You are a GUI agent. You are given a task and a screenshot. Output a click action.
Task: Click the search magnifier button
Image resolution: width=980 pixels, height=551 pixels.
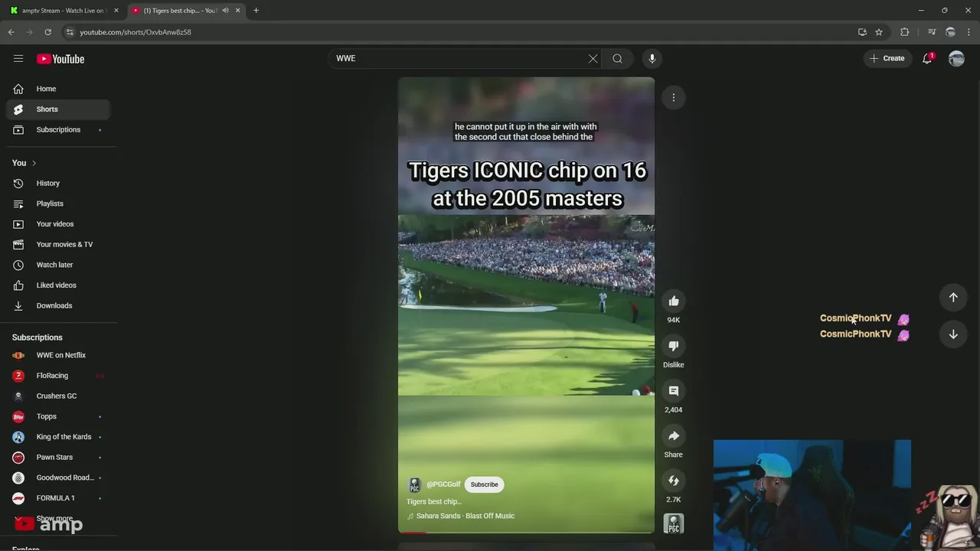coord(617,58)
